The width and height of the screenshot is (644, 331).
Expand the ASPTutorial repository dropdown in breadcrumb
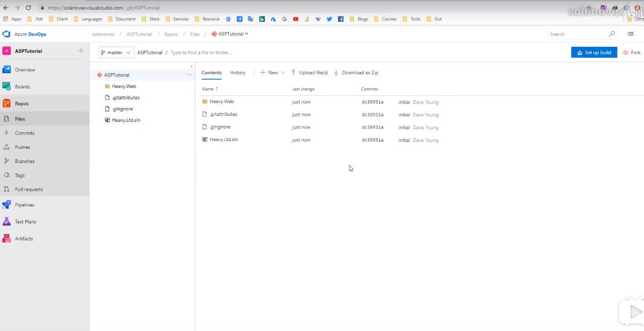[247, 34]
